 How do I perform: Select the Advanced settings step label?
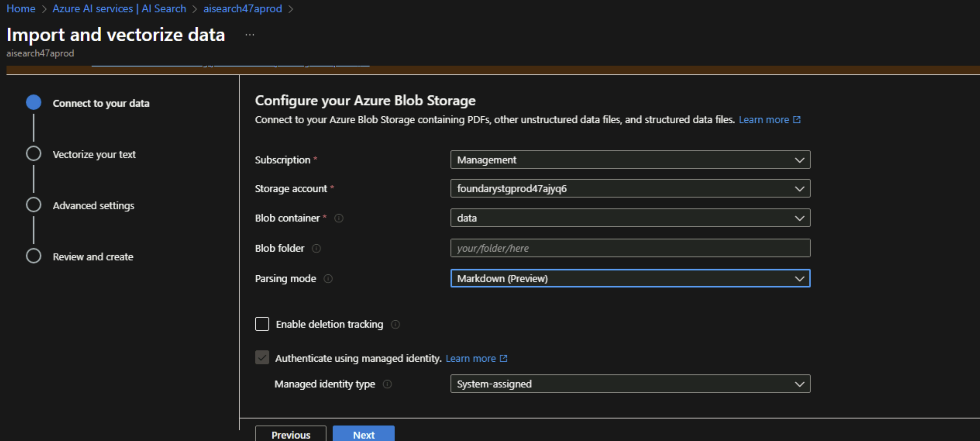pyautogui.click(x=94, y=206)
